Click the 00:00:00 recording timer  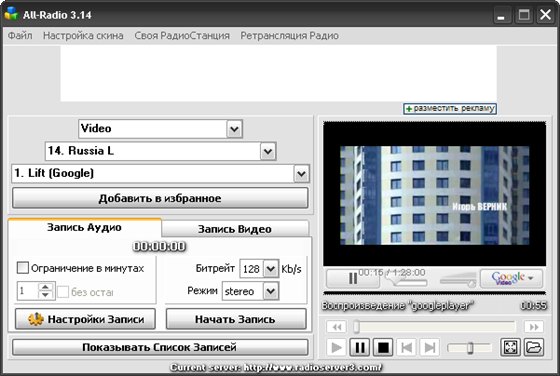coord(160,246)
